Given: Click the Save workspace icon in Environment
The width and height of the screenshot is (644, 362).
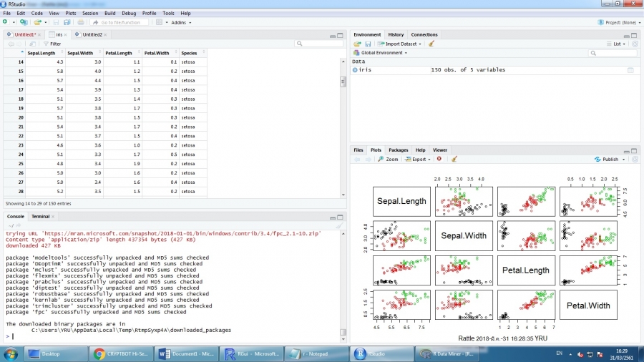Looking at the screenshot, I should (x=368, y=44).
